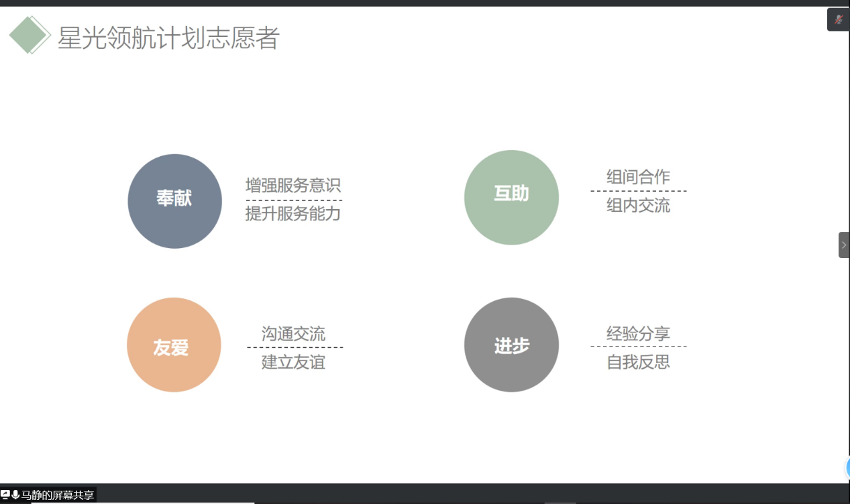Screen dimensions: 850x504
Task: Click the gray 进步 circle
Action: 511,345
